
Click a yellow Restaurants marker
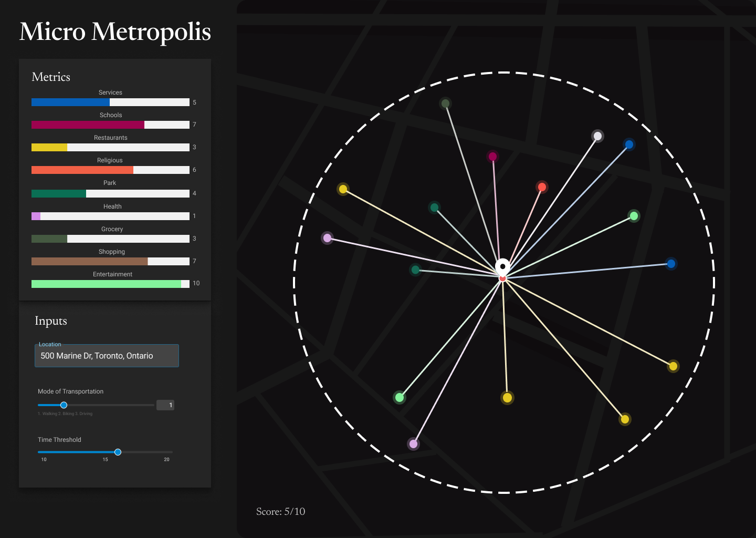tap(343, 189)
